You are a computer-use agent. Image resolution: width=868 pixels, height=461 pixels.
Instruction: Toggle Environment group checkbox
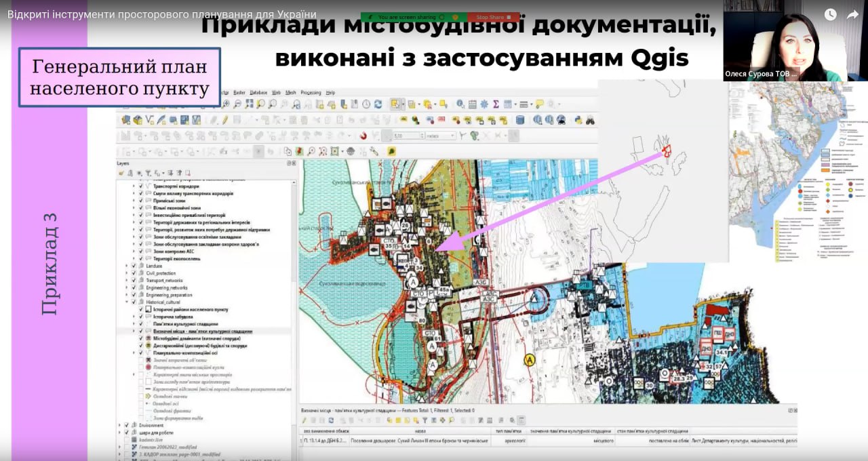pos(125,425)
